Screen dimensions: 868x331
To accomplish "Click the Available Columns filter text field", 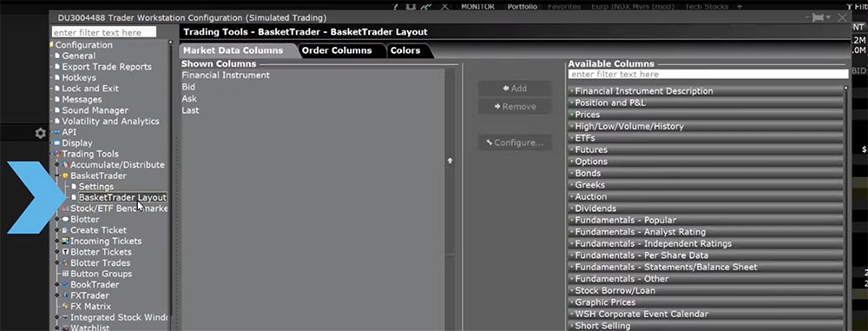I will click(x=708, y=75).
